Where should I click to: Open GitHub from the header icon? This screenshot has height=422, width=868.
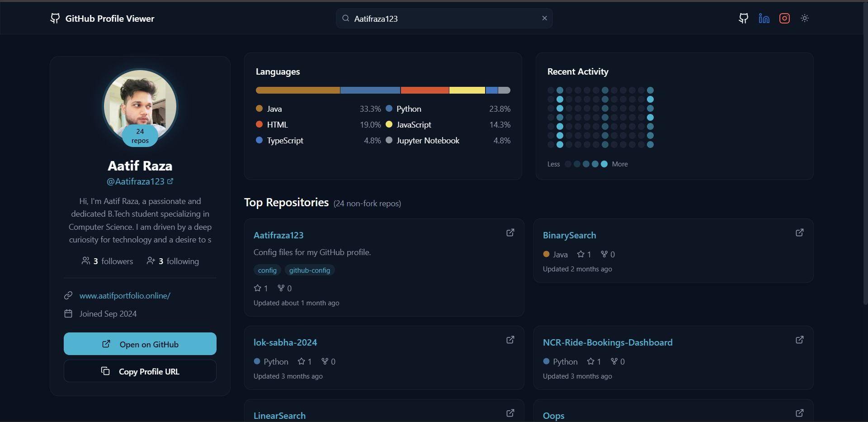click(743, 18)
